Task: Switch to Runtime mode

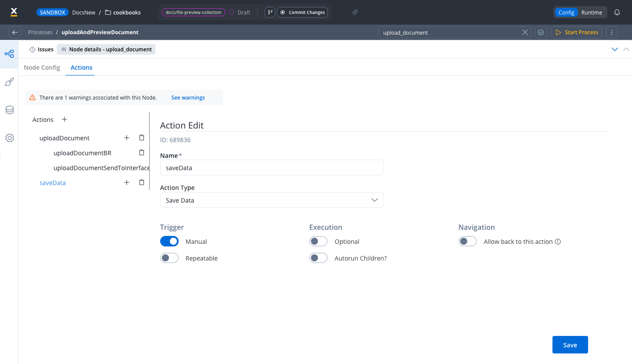Action: click(x=592, y=12)
